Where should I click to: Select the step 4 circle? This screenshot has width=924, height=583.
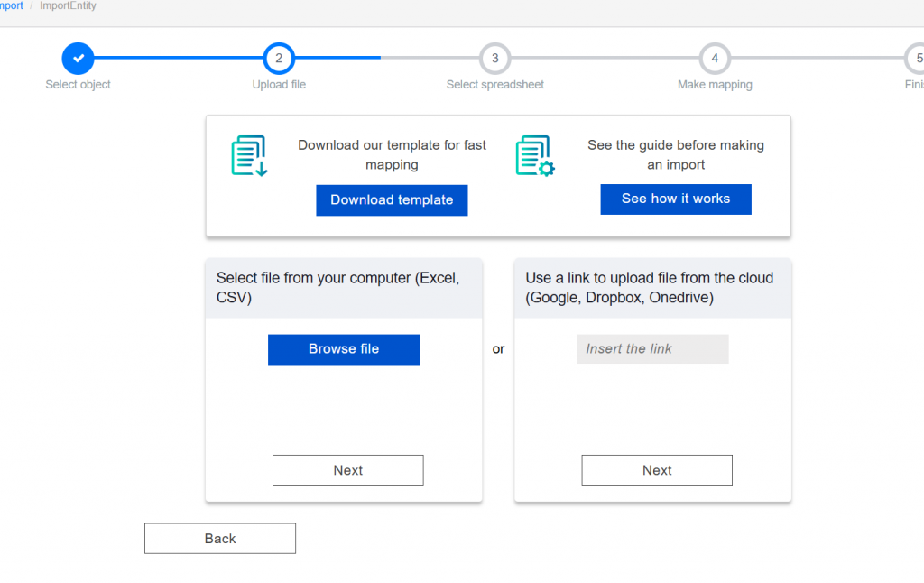pos(715,58)
